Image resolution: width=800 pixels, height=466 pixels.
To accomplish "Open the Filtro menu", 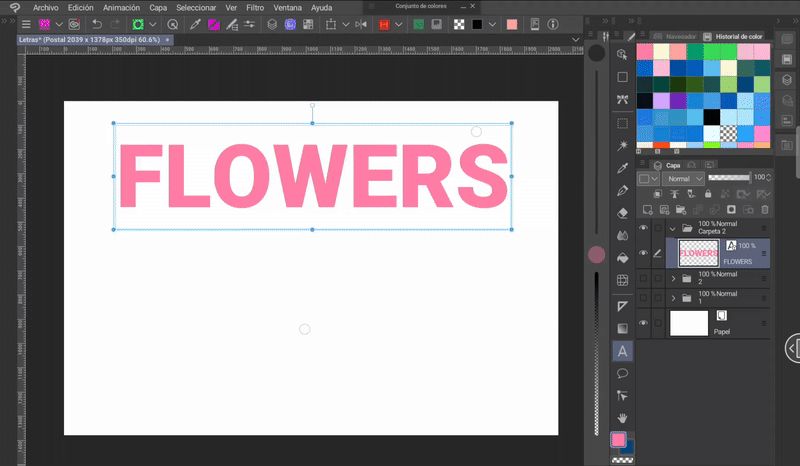I will 255,7.
